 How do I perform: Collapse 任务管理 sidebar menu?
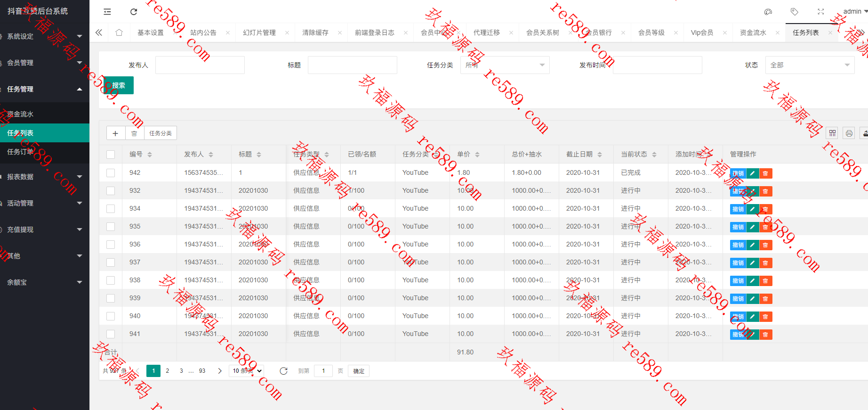(x=45, y=89)
